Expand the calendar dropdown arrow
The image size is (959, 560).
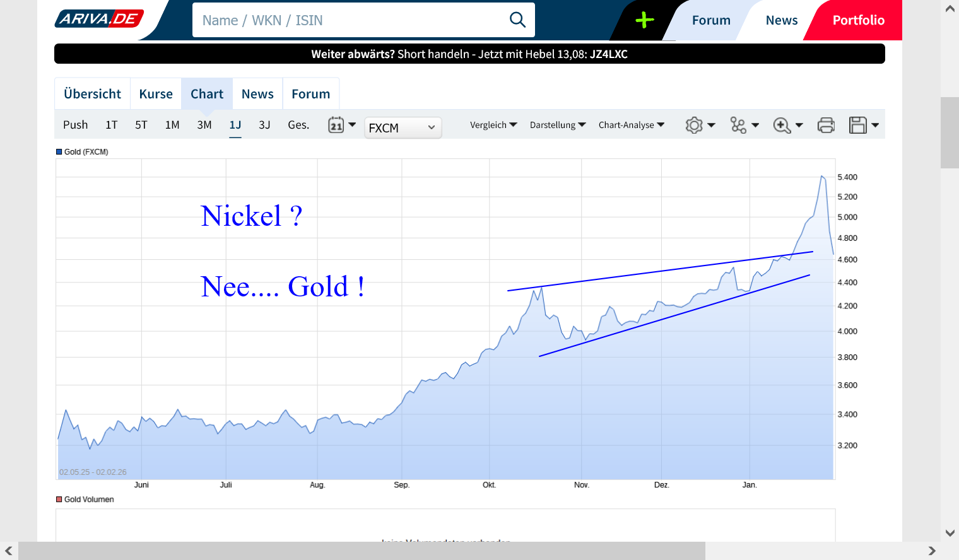[352, 125]
